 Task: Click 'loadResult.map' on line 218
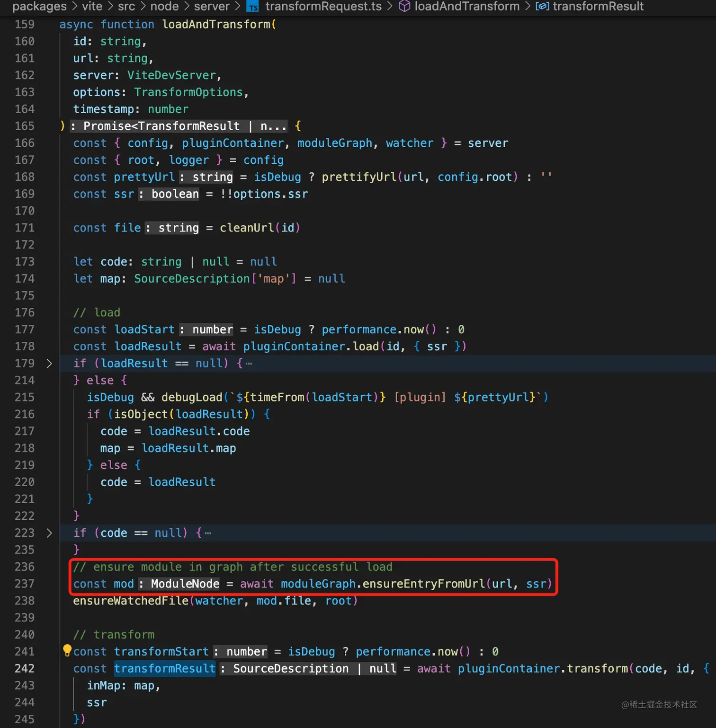click(x=188, y=448)
